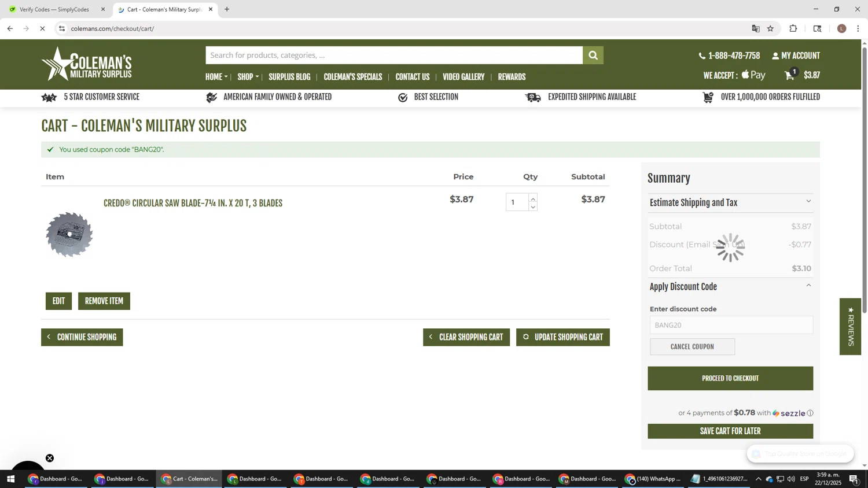Screen dimensions: 868x488
Task: Collapse the Apply Discount Code section
Action: pos(730,287)
